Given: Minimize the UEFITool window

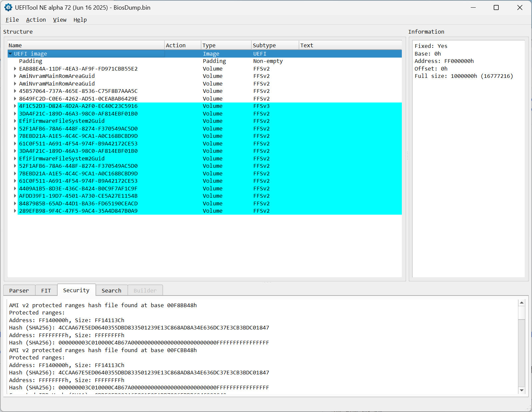Looking at the screenshot, I should pyautogui.click(x=473, y=7).
